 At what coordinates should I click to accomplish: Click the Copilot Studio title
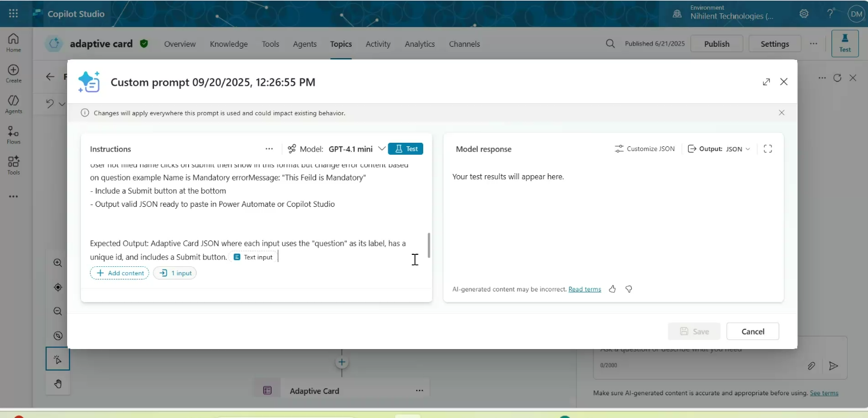coord(76,14)
